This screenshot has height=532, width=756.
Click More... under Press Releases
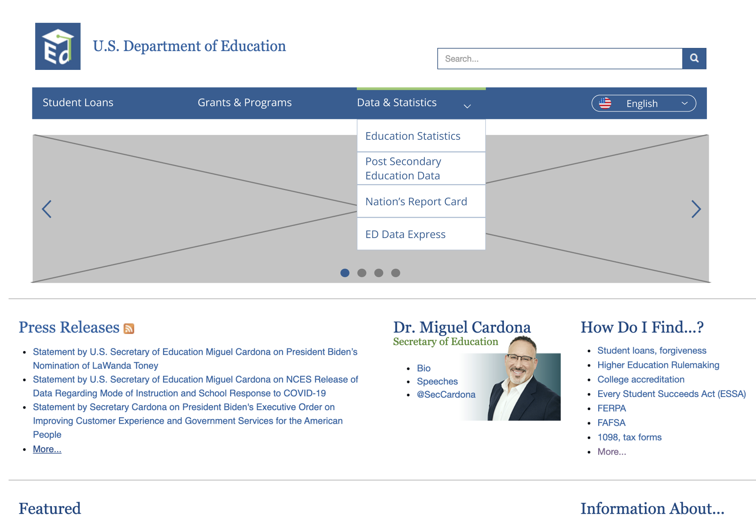(x=47, y=449)
